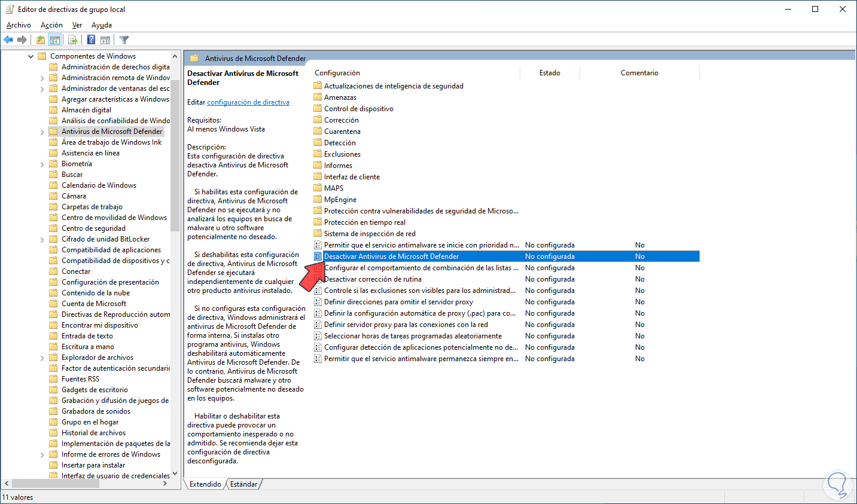Switch to the Extendido tab

coord(205,484)
